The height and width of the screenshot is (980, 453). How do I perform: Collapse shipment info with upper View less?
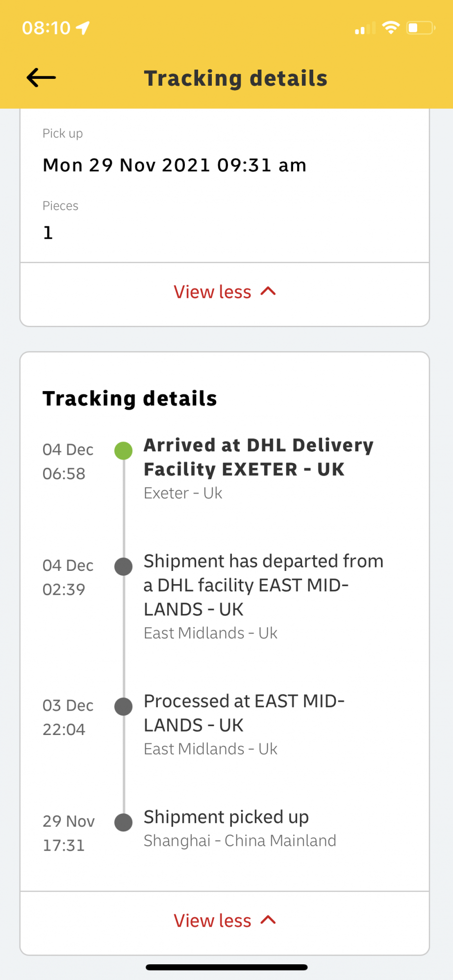tap(225, 292)
